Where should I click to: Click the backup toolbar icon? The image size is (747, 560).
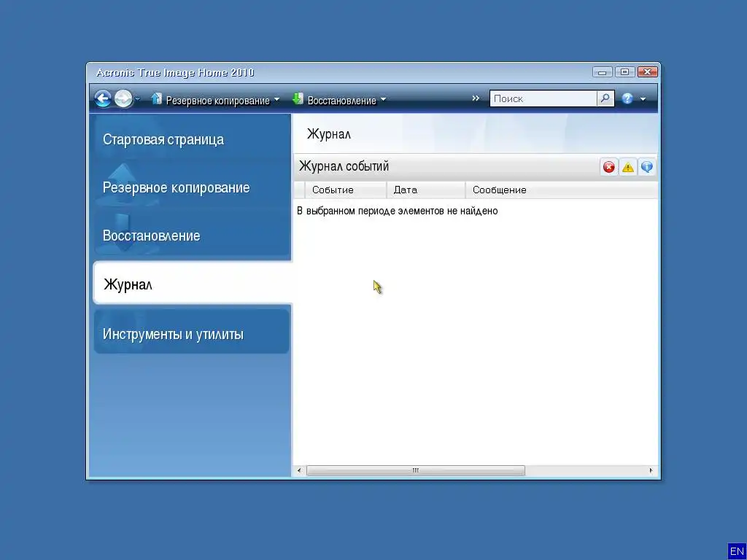tap(156, 98)
